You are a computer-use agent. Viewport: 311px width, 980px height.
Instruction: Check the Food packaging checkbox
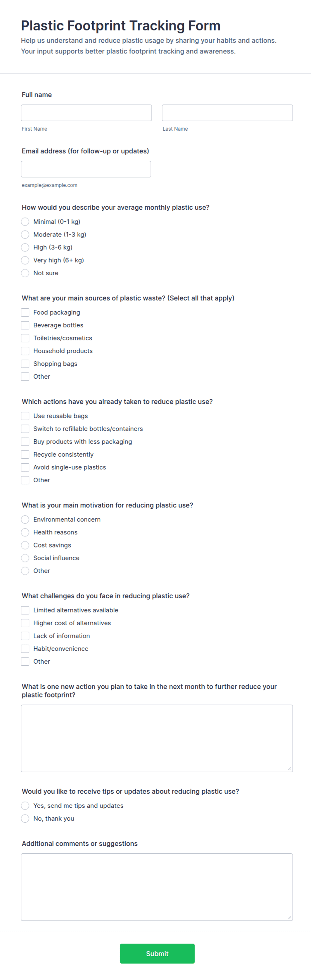(x=25, y=312)
